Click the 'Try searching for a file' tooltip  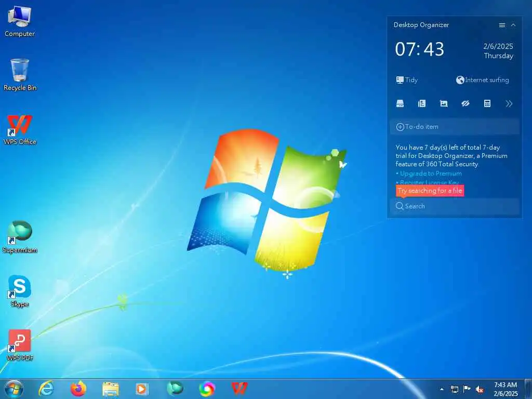(x=430, y=191)
